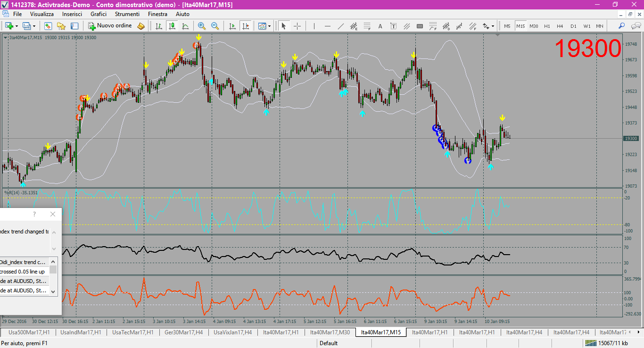The image size is (644, 348).
Task: Open the Navigator favorites star icon
Action: pos(61,26)
